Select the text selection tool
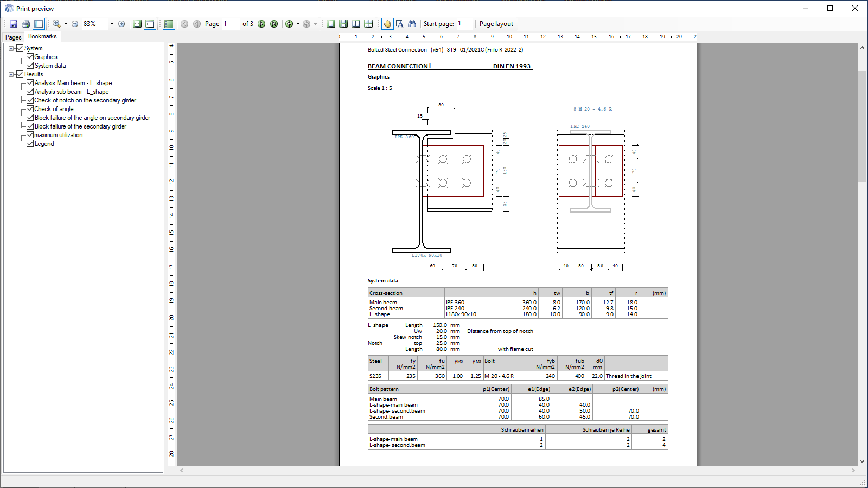 (400, 24)
